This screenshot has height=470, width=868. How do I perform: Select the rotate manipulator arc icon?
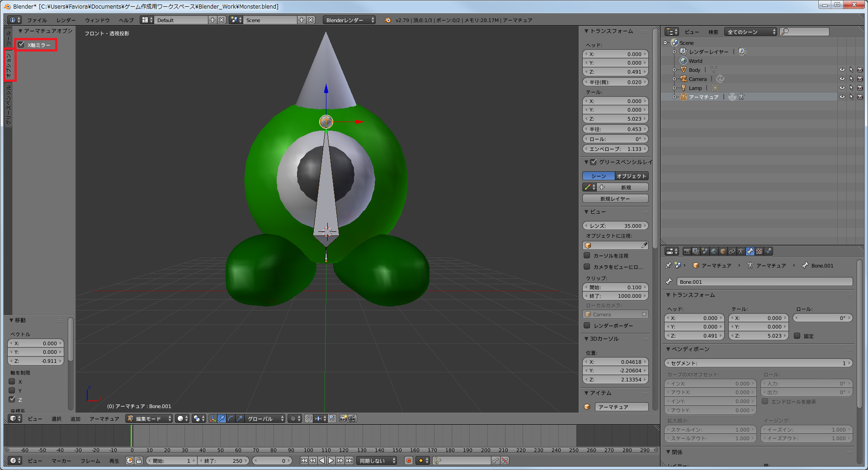coord(231,418)
